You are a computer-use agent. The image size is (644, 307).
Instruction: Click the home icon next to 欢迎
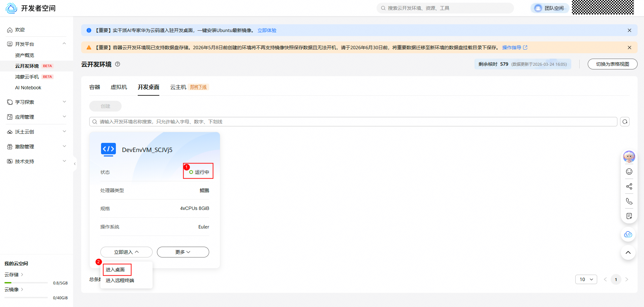point(10,30)
